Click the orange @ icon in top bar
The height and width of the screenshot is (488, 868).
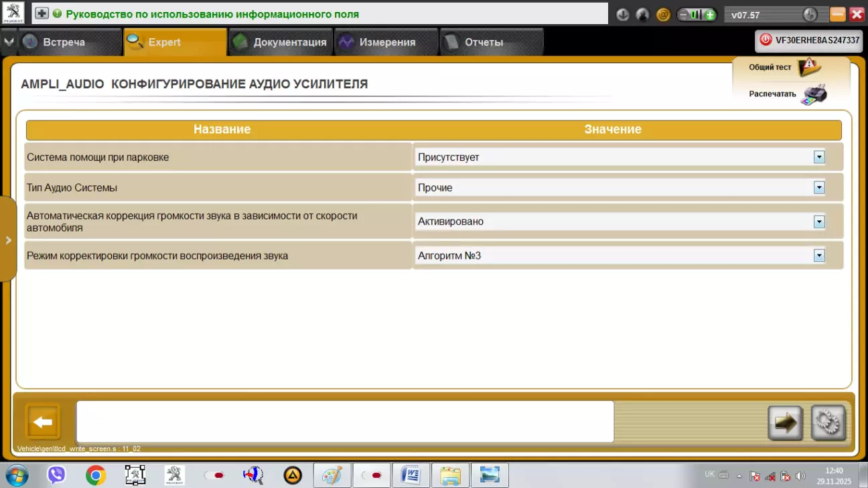pyautogui.click(x=663, y=15)
